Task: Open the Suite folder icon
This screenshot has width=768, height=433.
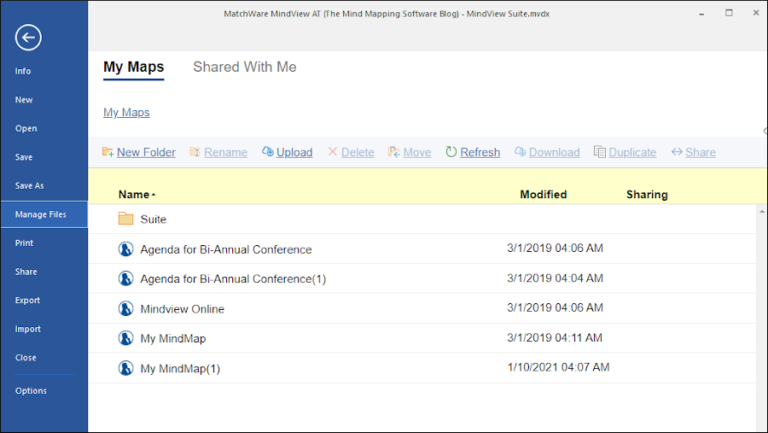Action: click(126, 219)
